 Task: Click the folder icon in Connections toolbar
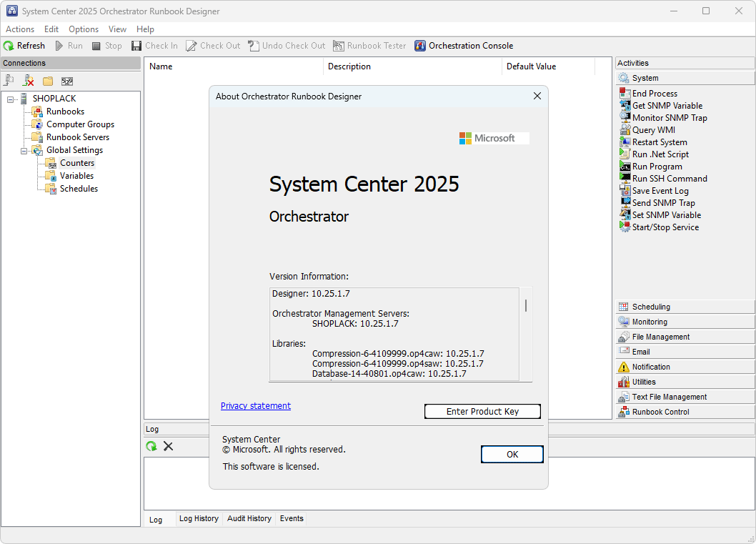pyautogui.click(x=48, y=81)
